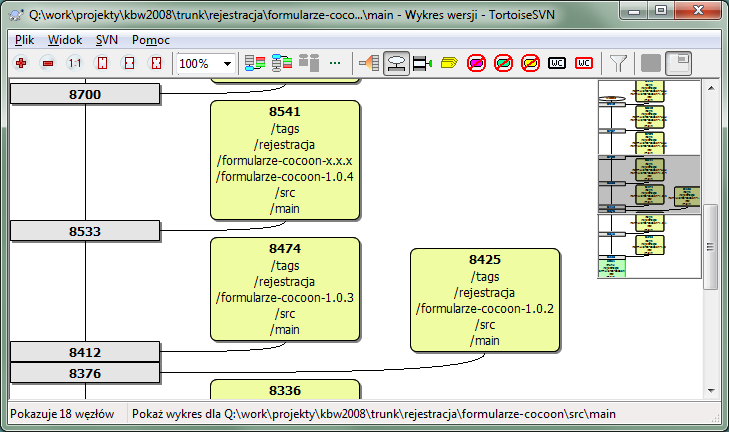The image size is (729, 432).
Task: Open the 100% zoom level dropdown
Action: click(x=227, y=63)
